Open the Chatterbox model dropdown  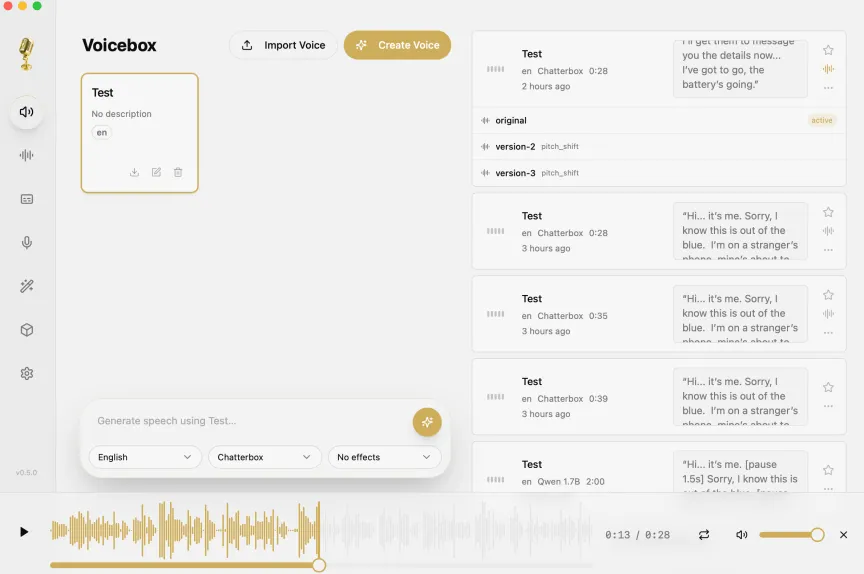tap(264, 457)
